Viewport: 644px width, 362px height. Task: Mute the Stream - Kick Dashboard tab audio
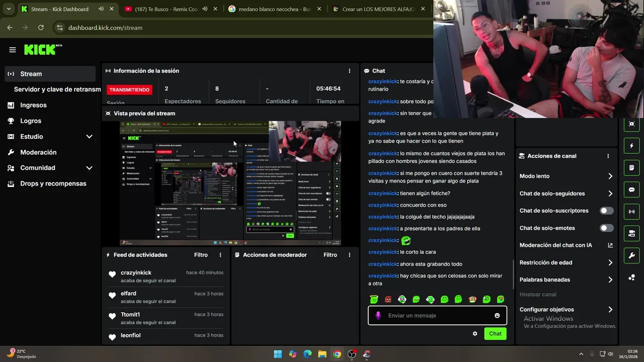click(x=101, y=9)
